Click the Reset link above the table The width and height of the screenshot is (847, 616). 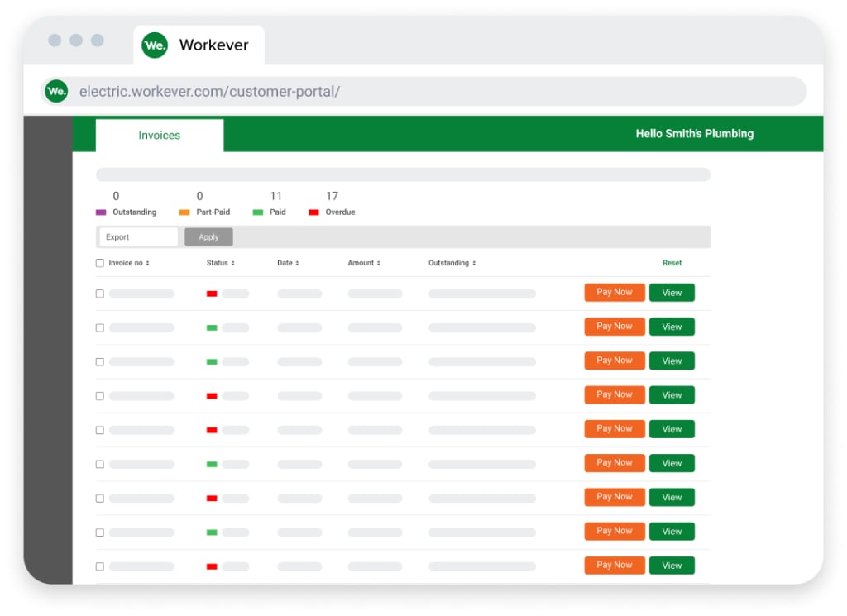672,263
